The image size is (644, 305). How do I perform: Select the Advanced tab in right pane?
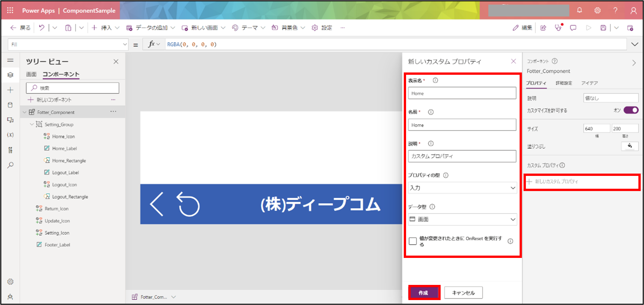click(564, 83)
